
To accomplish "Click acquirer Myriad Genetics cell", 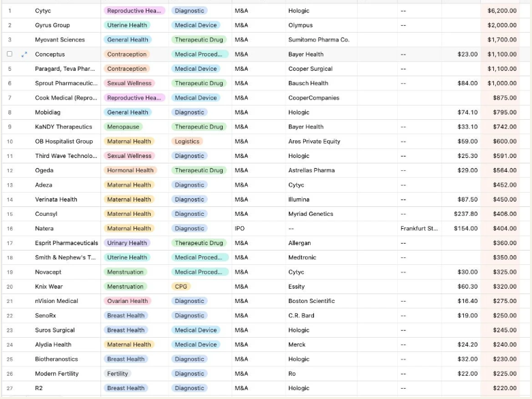I will coord(311,214).
